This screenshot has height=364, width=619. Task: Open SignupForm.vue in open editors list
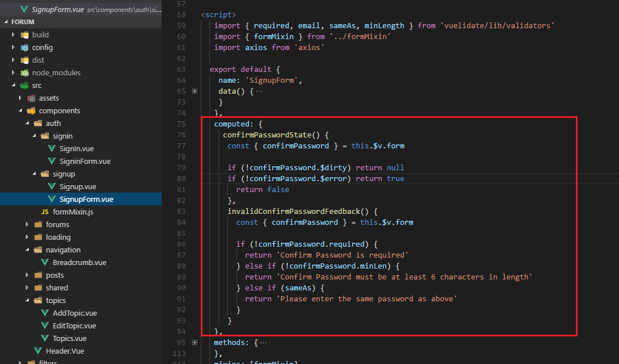click(x=81, y=9)
